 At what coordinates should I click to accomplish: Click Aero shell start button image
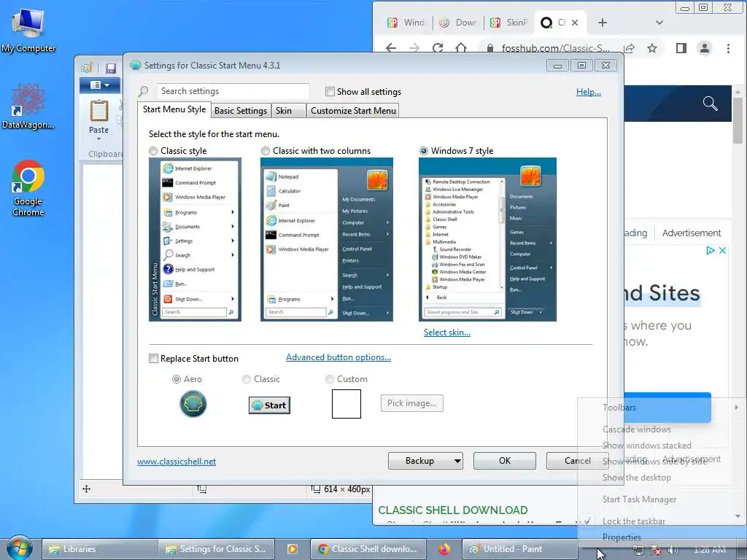[193, 404]
